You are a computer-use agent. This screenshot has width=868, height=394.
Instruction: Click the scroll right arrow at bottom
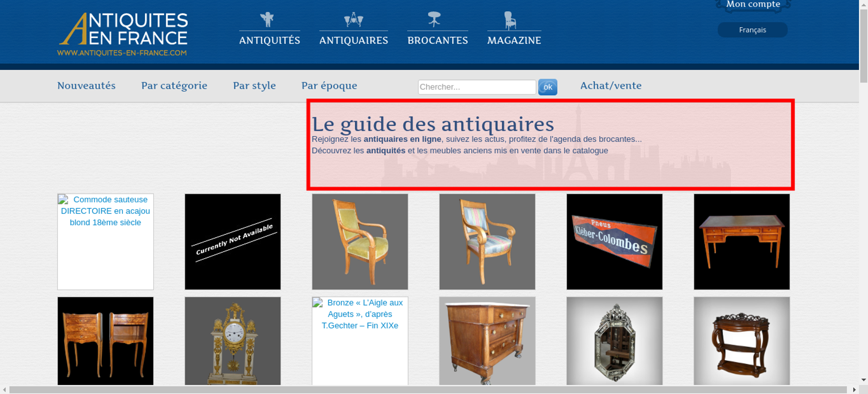tap(854, 390)
